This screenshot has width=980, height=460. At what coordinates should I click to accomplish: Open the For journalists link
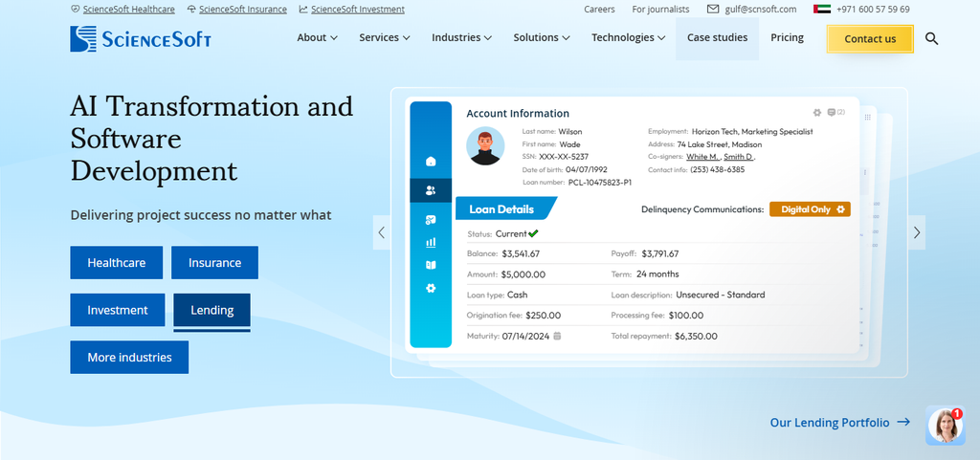(660, 10)
